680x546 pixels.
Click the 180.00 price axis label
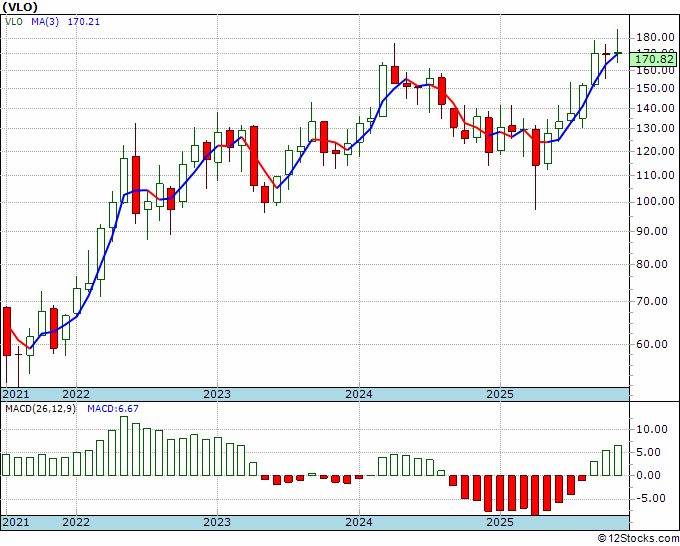655,38
